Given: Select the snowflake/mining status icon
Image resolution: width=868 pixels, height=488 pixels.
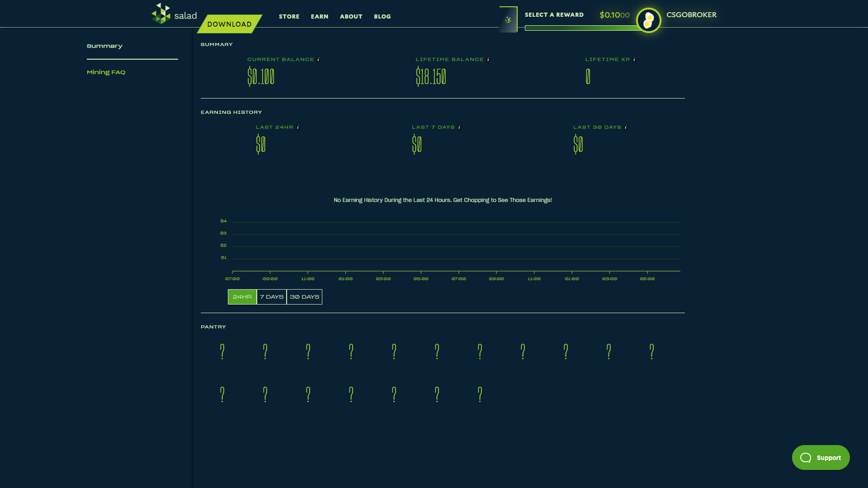Looking at the screenshot, I should [508, 19].
